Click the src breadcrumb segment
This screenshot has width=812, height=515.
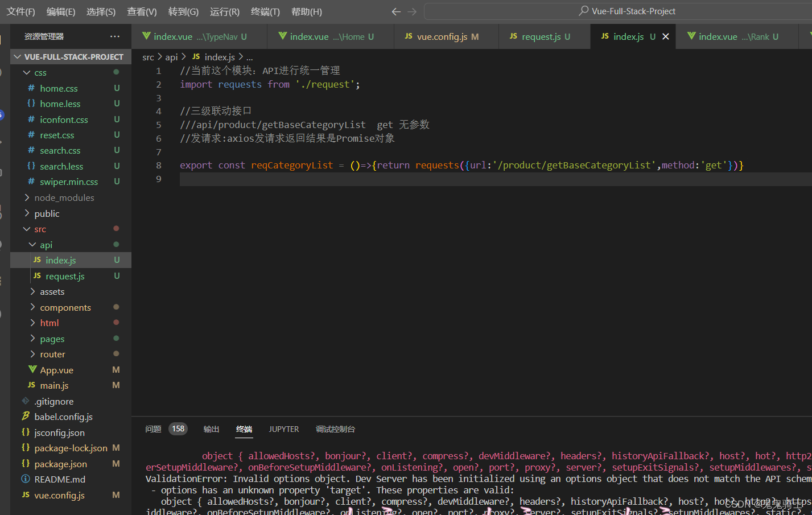tap(148, 57)
